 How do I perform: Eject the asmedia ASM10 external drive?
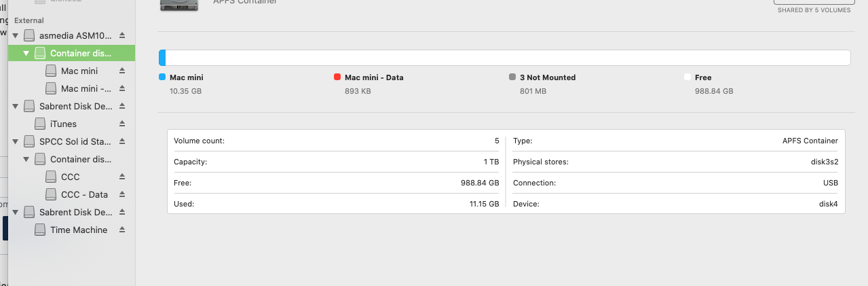tap(122, 35)
